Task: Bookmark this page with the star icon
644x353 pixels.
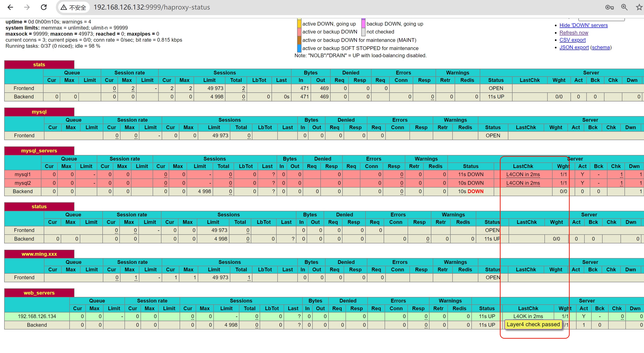Action: (x=639, y=7)
